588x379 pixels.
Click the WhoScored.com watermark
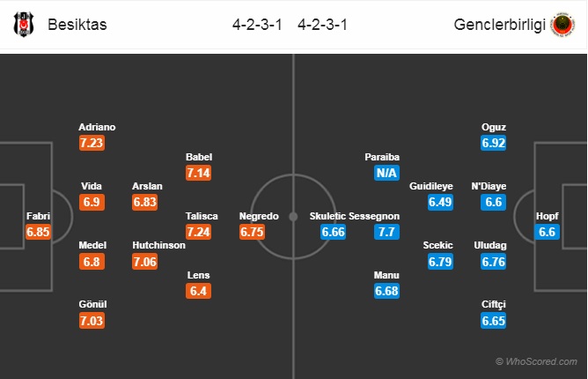click(537, 361)
